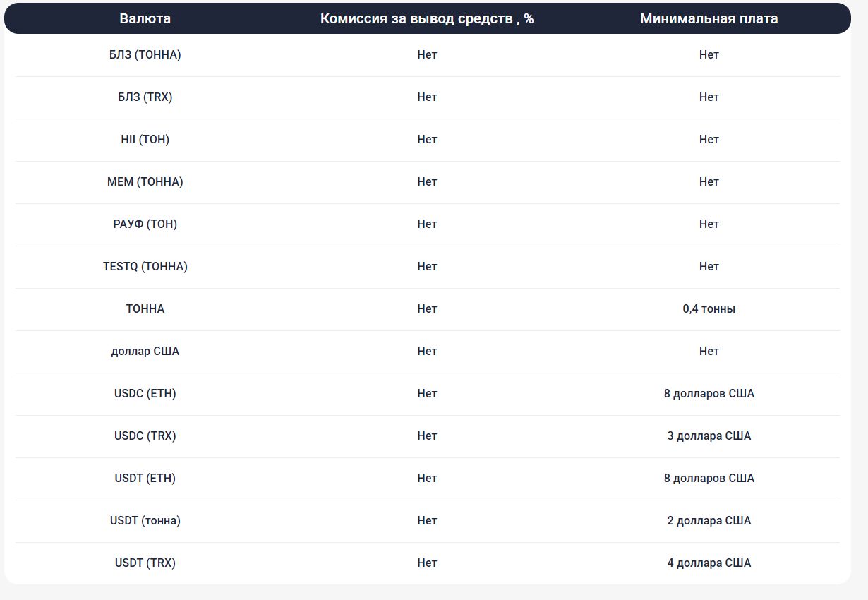868x600 pixels.
Task: Select the "USDT (ETH)" currency cell
Action: 145,479
